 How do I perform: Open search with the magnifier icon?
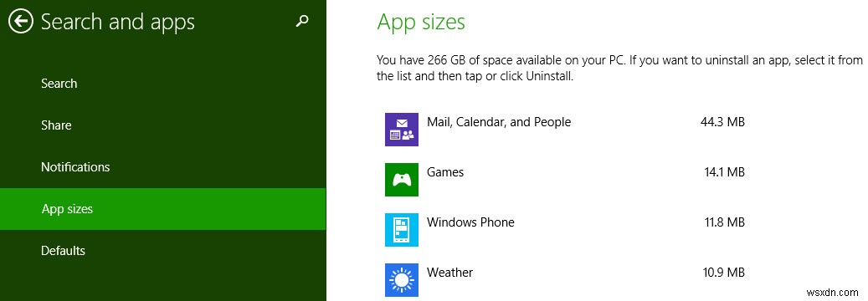coord(301,22)
